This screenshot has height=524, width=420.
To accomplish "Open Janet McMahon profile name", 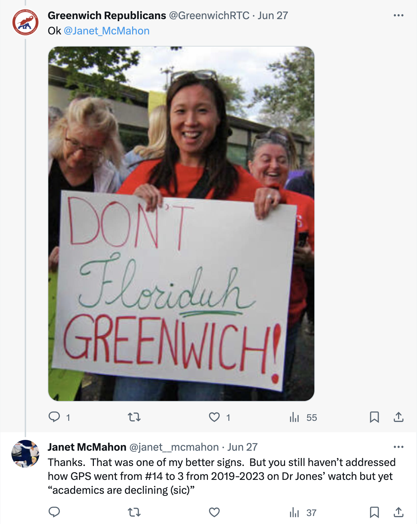I will point(87,447).
